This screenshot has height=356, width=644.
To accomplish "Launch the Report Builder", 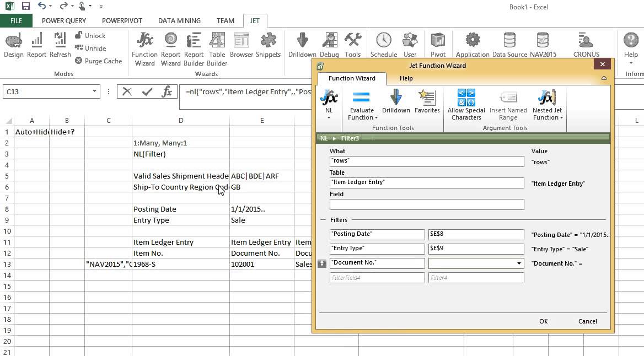I will coord(194,50).
